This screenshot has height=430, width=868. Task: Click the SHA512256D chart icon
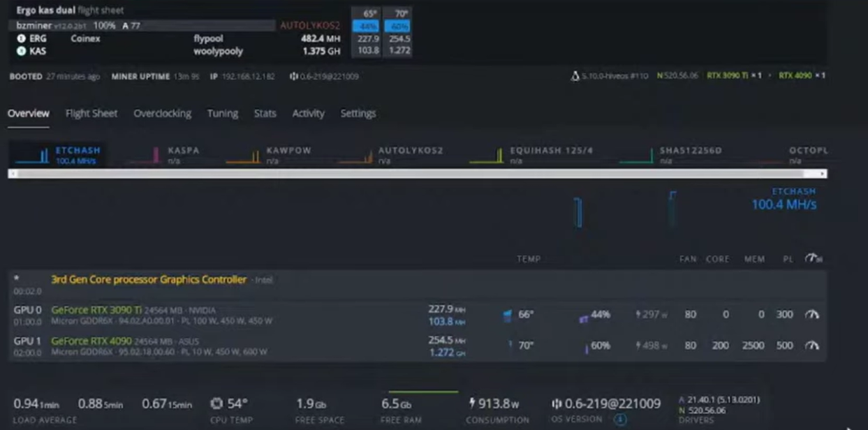point(636,155)
